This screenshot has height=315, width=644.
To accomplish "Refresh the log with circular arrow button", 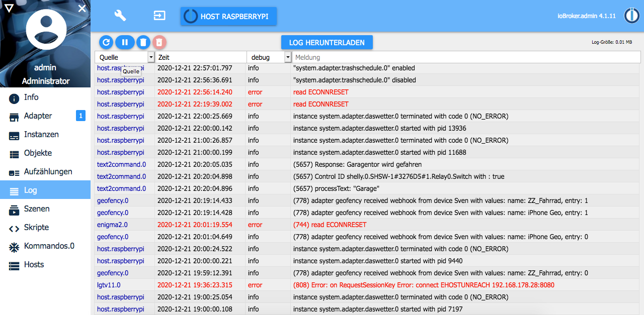I will click(106, 42).
